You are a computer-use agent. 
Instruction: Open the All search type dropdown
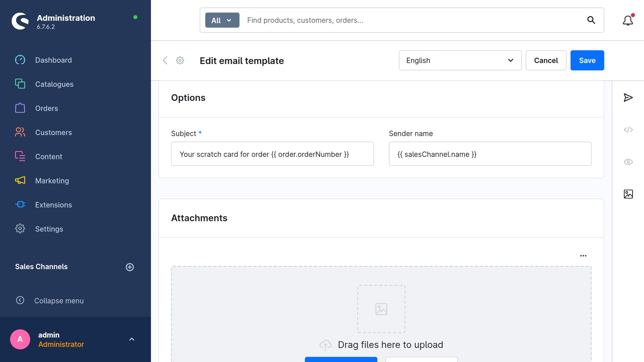222,20
